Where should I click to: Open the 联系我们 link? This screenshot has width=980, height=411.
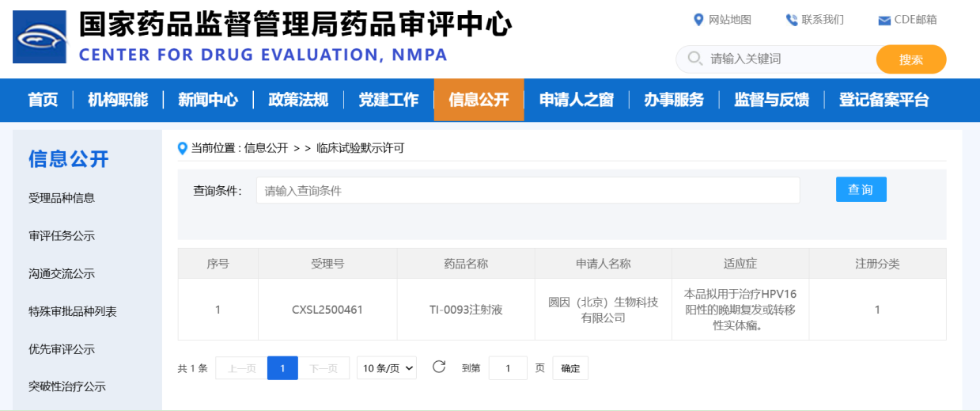[x=823, y=20]
